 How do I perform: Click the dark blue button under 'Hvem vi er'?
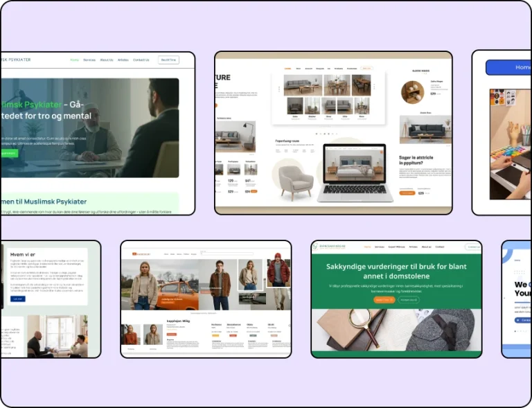click(x=18, y=299)
